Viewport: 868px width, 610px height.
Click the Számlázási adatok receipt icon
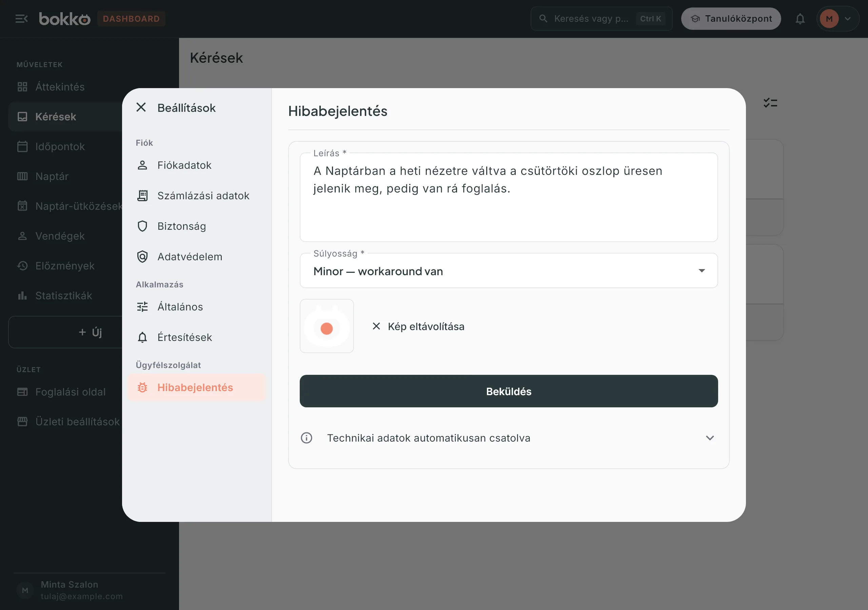(x=142, y=196)
